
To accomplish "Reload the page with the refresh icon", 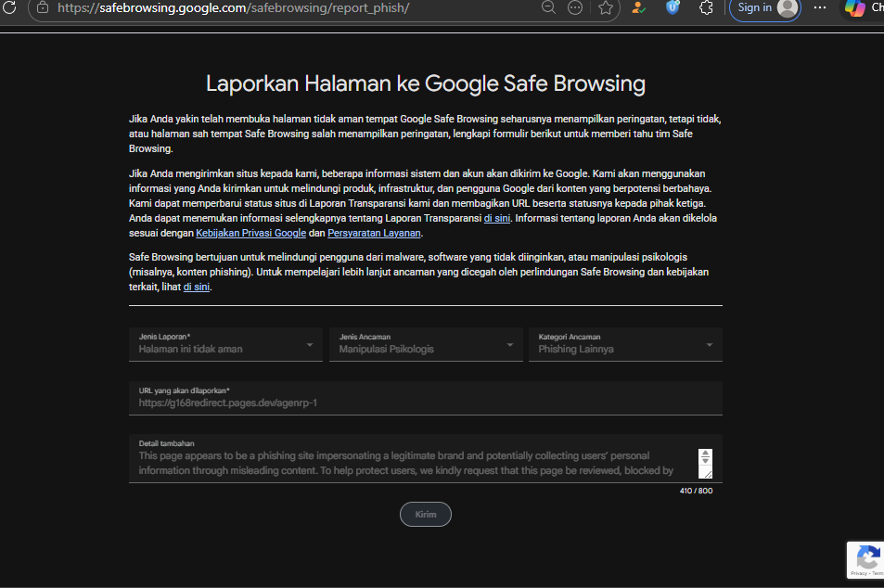I will [9, 8].
